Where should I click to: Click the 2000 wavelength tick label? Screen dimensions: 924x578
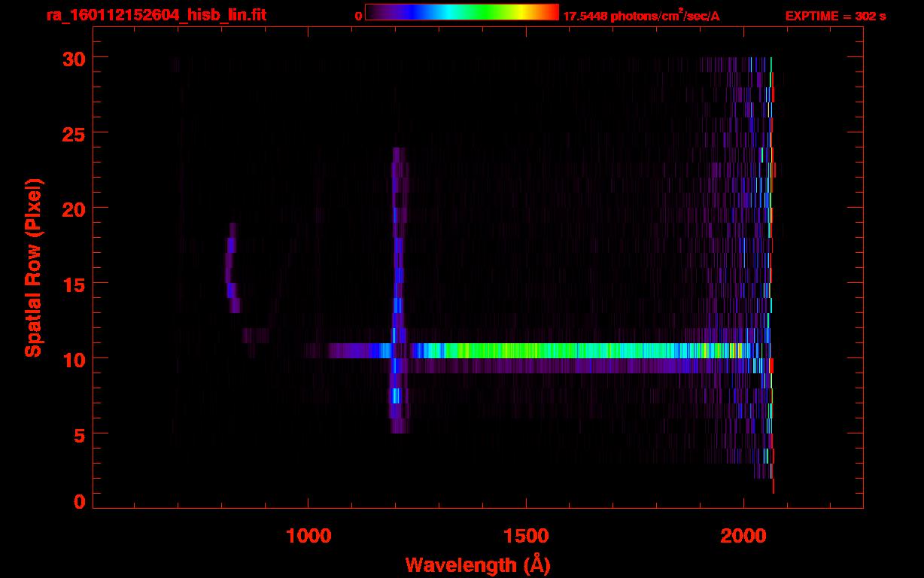pos(743,535)
